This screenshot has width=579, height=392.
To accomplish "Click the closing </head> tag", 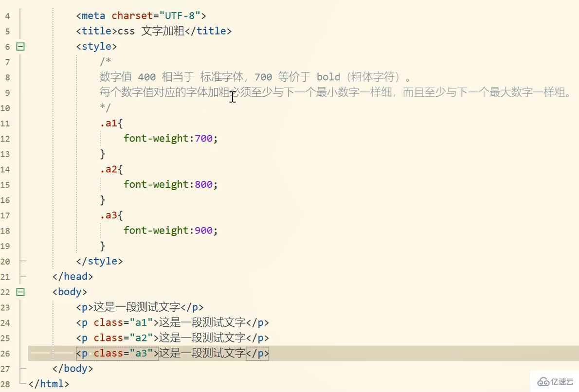I will coord(72,277).
